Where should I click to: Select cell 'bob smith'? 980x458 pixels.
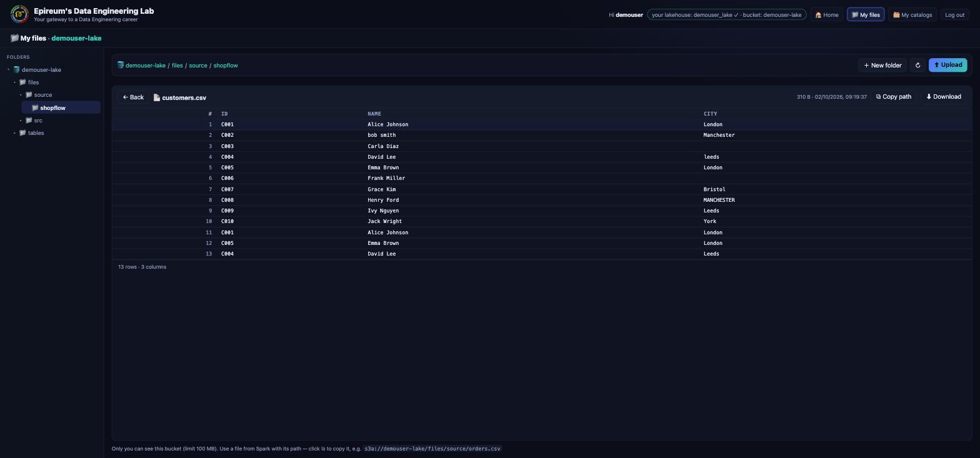tap(381, 135)
